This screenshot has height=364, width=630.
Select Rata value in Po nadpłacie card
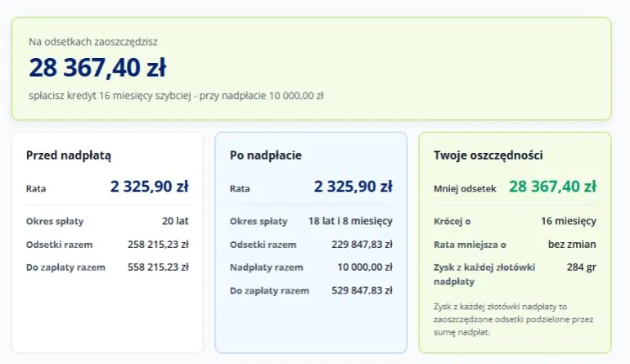[x=353, y=186]
